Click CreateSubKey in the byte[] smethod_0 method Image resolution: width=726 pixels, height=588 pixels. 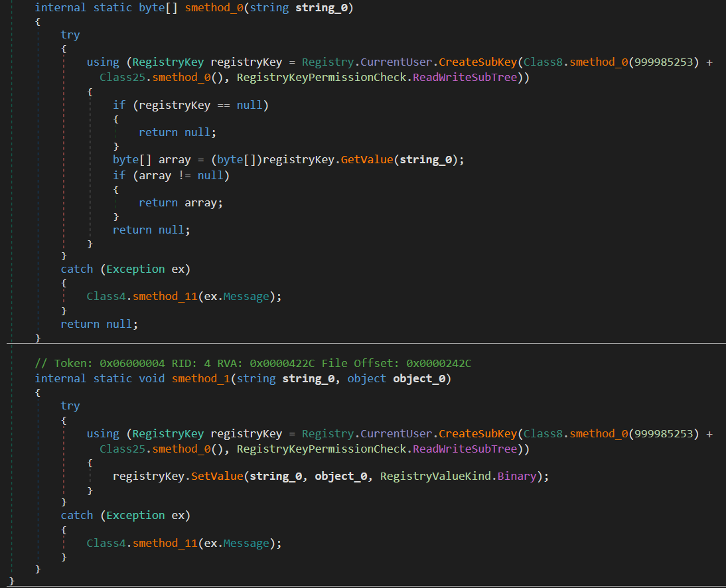coord(478,62)
